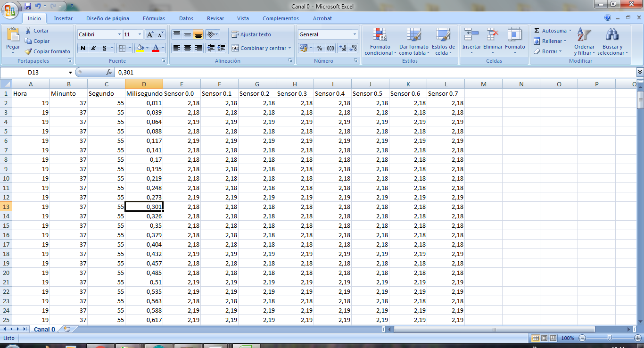Click the text orientation icon
644x348 pixels.
tap(211, 34)
